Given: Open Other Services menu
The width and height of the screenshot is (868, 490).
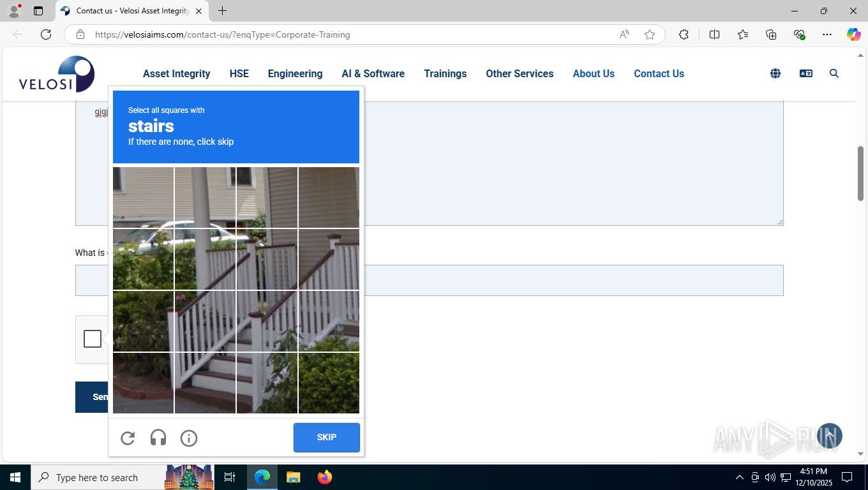Looking at the screenshot, I should (520, 73).
